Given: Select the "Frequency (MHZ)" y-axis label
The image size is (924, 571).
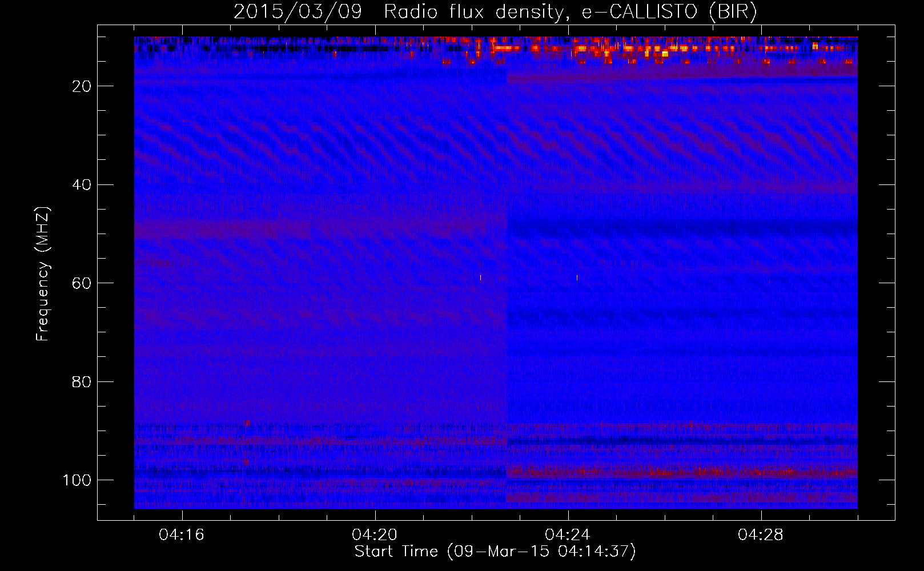Looking at the screenshot, I should (42, 274).
